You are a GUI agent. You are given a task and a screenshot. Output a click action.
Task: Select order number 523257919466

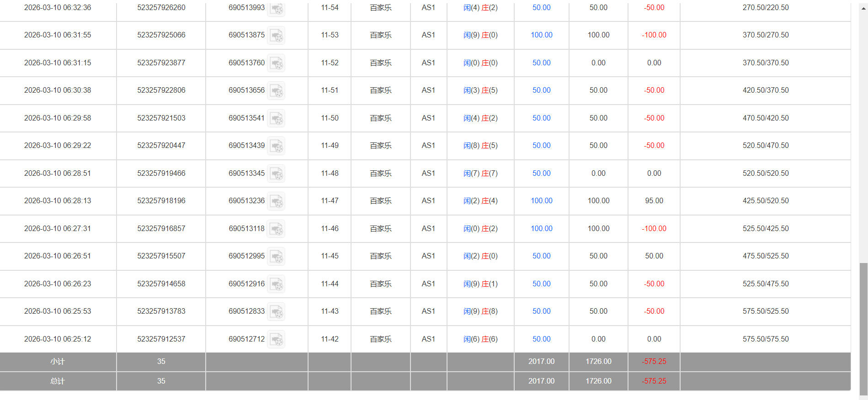point(161,174)
